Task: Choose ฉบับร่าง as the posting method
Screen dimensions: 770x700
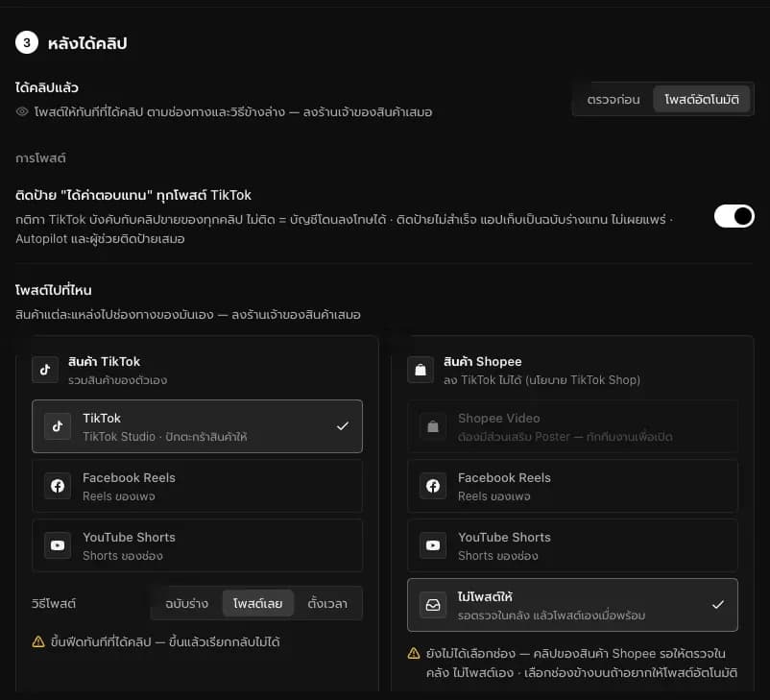Action: (x=186, y=603)
